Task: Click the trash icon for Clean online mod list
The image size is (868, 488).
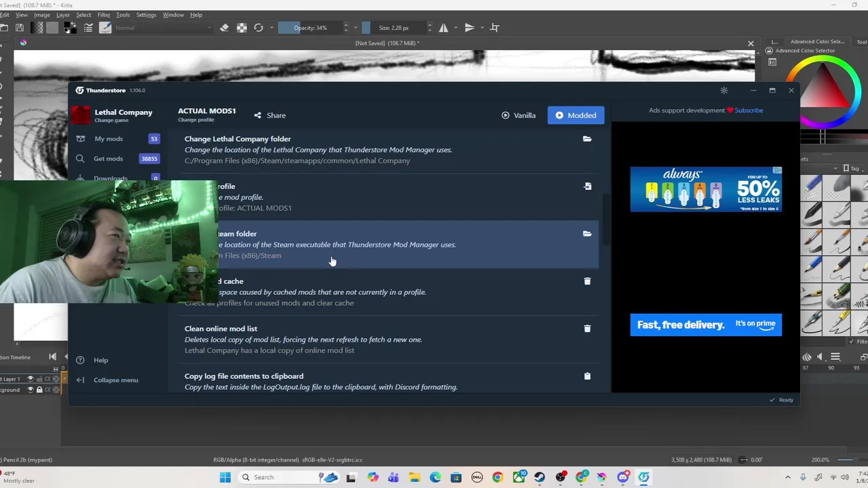Action: [x=587, y=329]
